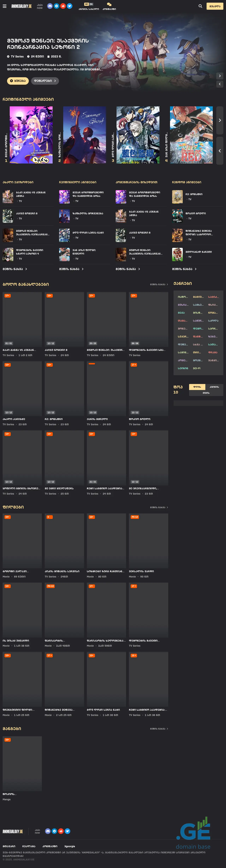Image resolution: width=226 pixels, height=868 pixels.
Task: Open the Twitter link in the header
Action: pos(70,6)
